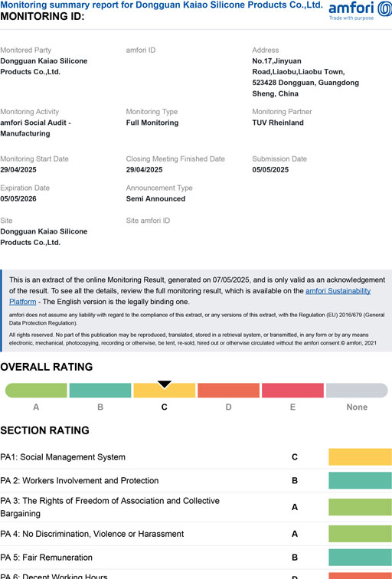The width and height of the screenshot is (392, 579).
Task: Select 'PA 5: Fair Remuneration' text
Action: tap(46, 558)
